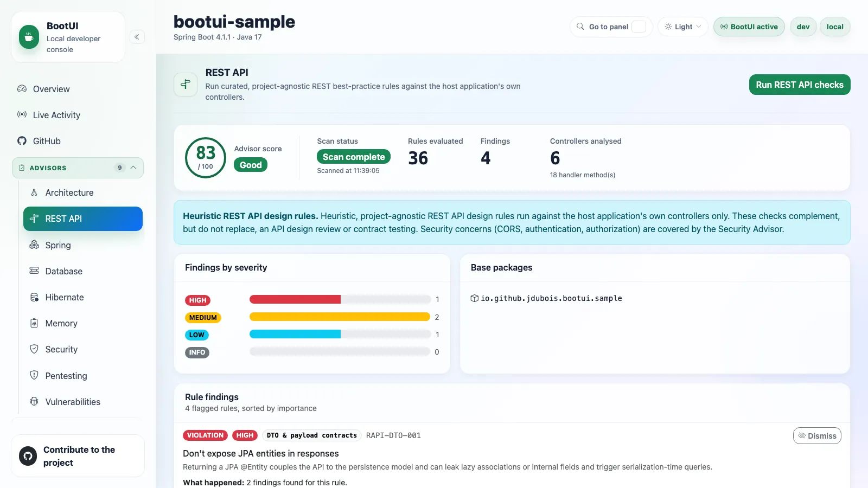Select the Pentesting advisor

[83, 376]
